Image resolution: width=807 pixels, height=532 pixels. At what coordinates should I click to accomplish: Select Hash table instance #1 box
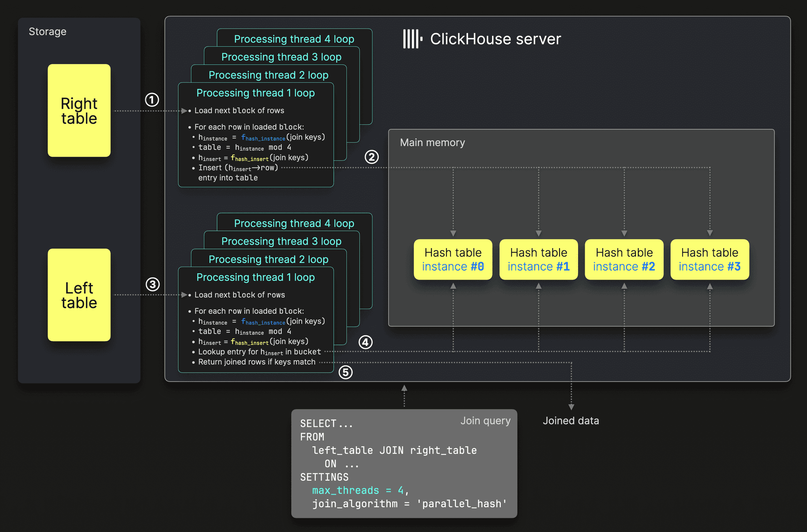(539, 260)
